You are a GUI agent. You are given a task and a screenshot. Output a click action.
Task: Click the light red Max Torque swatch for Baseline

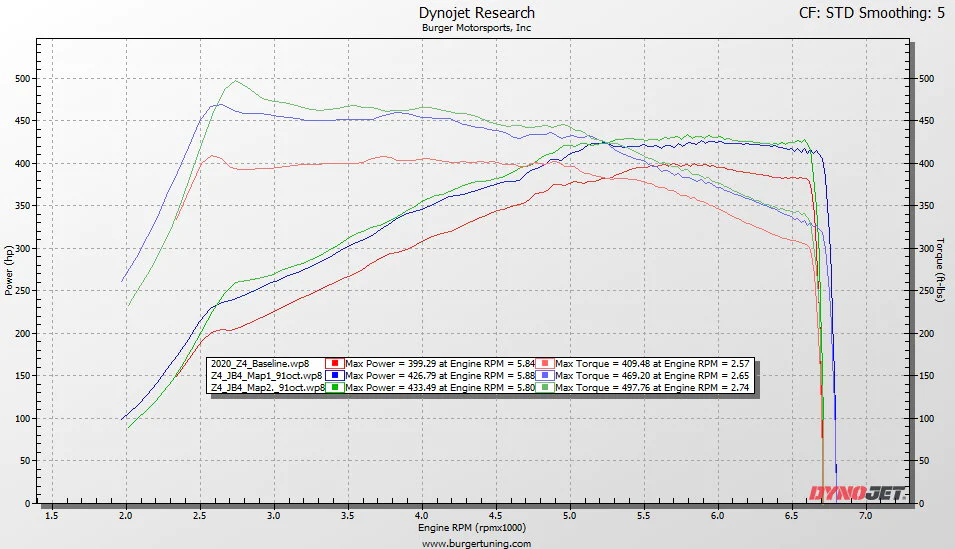pos(544,364)
